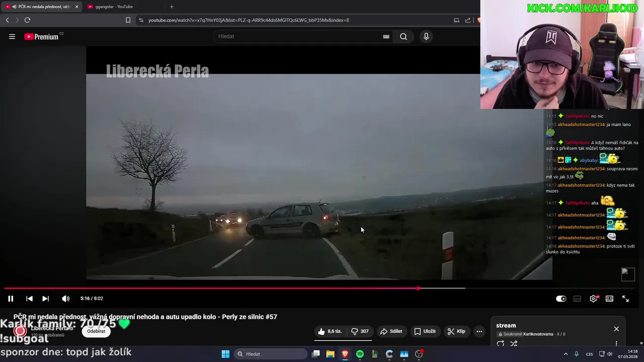
Task: Open a new browser tab
Action: click(x=172, y=7)
